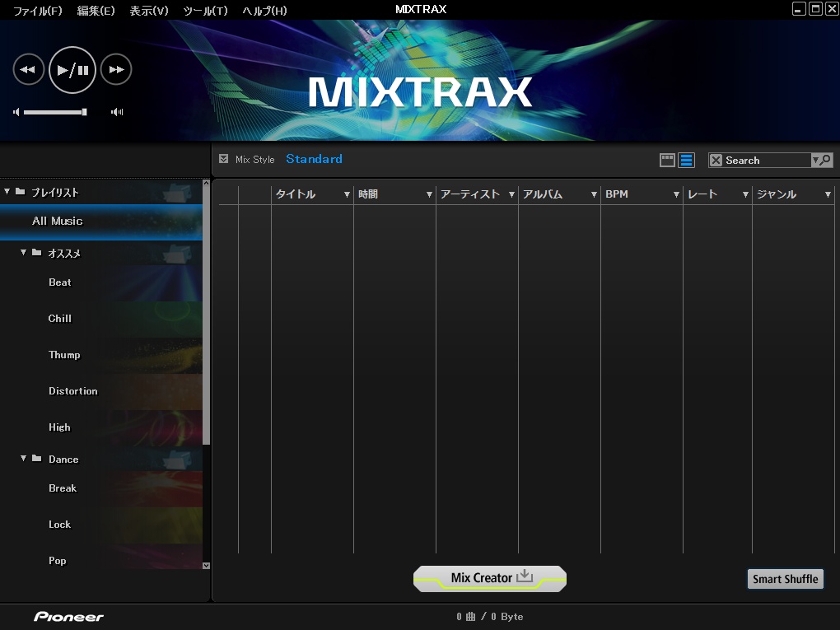Open the ジャンル column dropdown arrow

(x=828, y=194)
